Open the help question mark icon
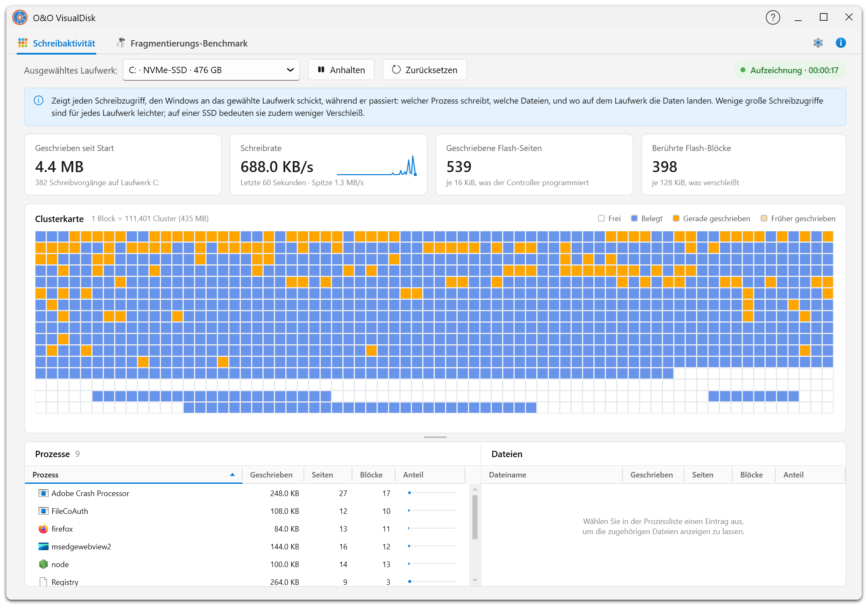 click(x=772, y=18)
